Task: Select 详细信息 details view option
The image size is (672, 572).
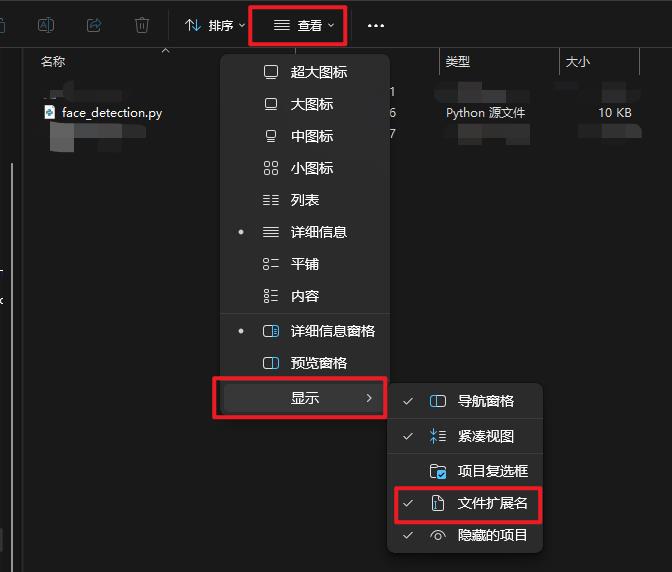Action: tap(305, 232)
